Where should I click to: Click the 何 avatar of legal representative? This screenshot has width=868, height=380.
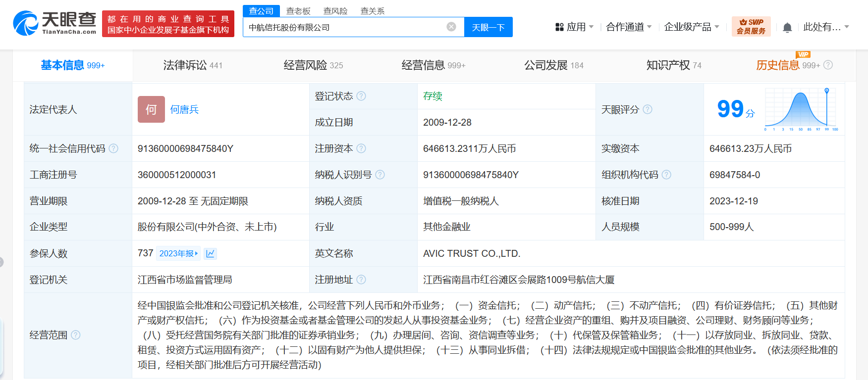click(x=151, y=109)
